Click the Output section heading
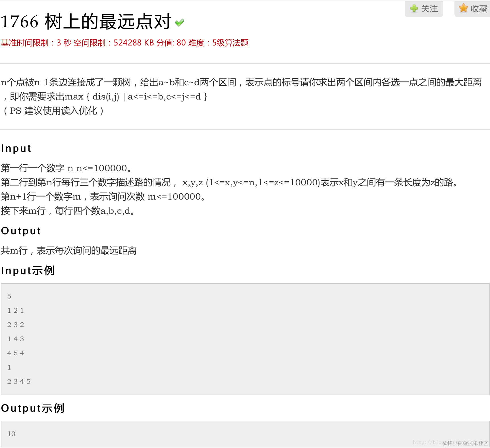The image size is (490, 448). click(x=21, y=231)
